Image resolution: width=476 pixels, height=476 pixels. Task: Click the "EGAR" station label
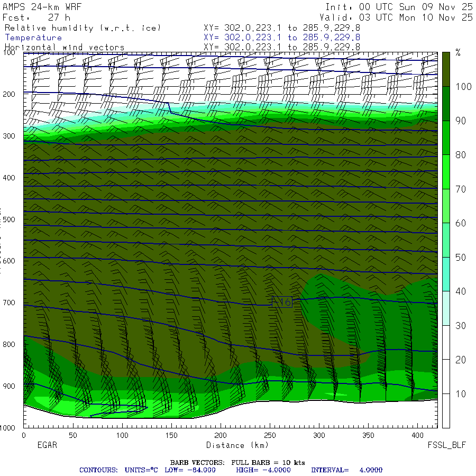click(x=47, y=445)
